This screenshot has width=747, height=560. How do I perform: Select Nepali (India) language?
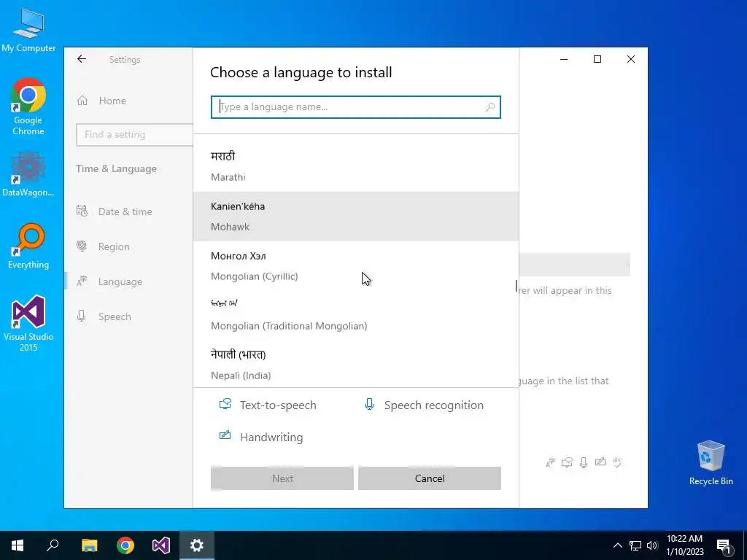tap(355, 365)
